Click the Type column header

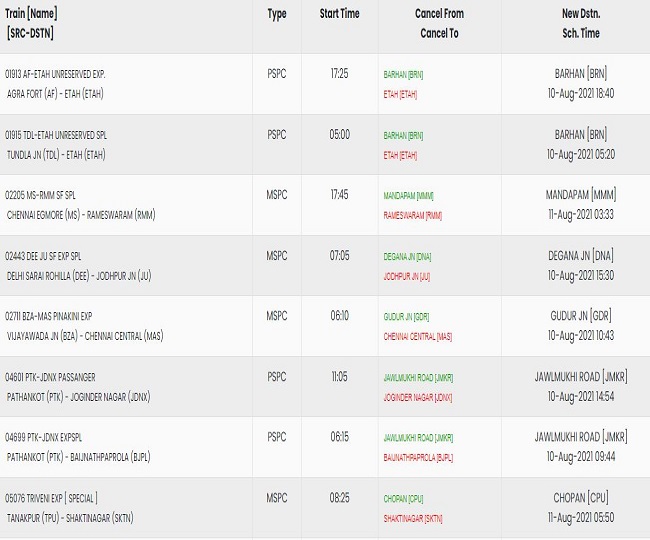pyautogui.click(x=277, y=14)
